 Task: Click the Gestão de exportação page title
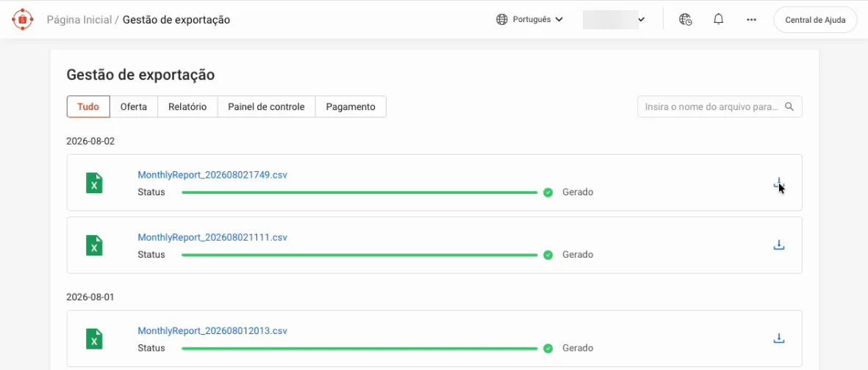pyautogui.click(x=140, y=75)
